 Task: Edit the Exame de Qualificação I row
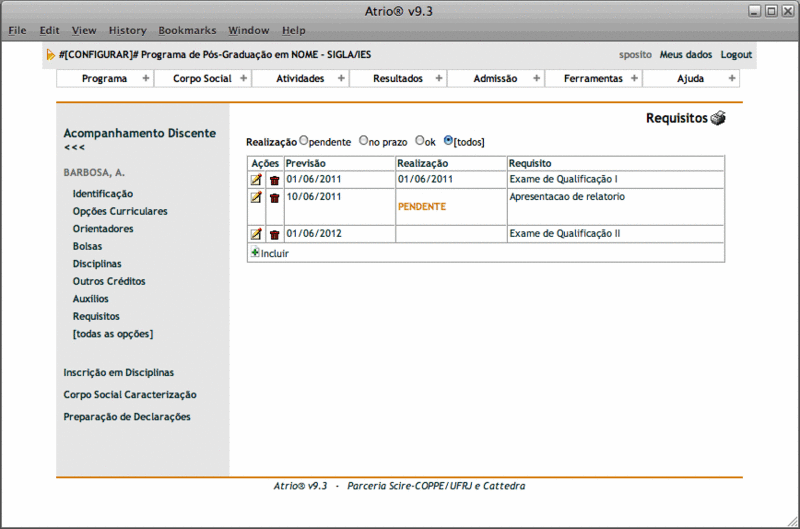click(x=256, y=180)
